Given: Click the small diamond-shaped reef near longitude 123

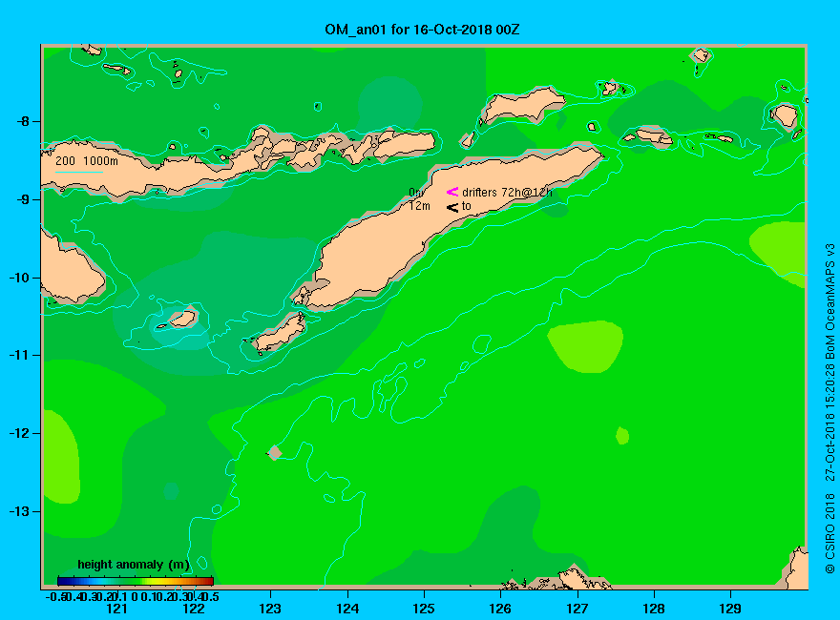Looking at the screenshot, I should [275, 453].
